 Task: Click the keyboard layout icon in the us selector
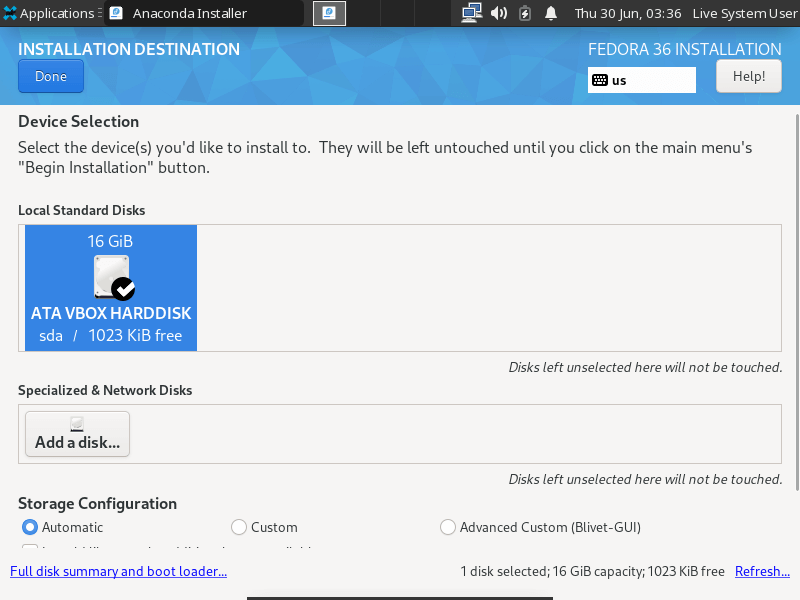coord(598,80)
